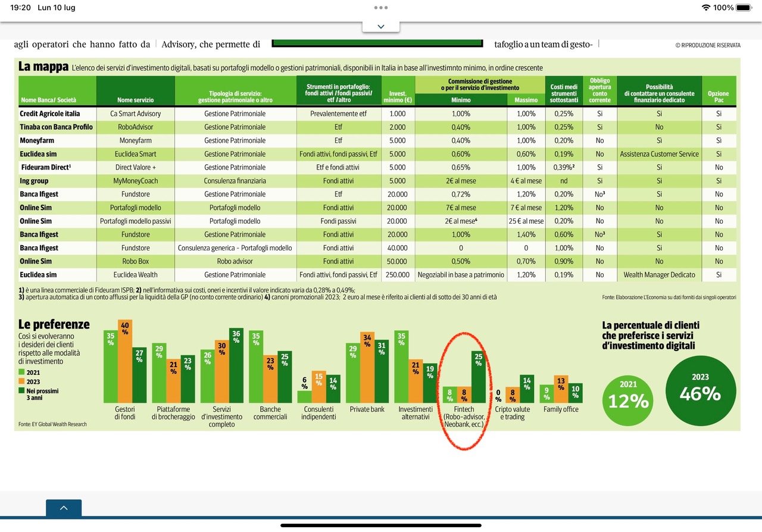This screenshot has height=532, width=762.
Task: Tap the clock showing 19:20
Action: pos(20,9)
